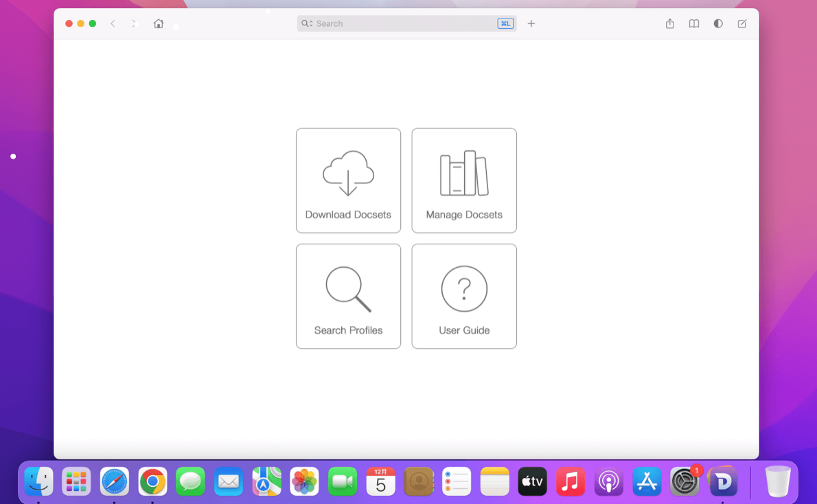The width and height of the screenshot is (817, 504).
Task: Click the edit note icon
Action: (x=742, y=23)
